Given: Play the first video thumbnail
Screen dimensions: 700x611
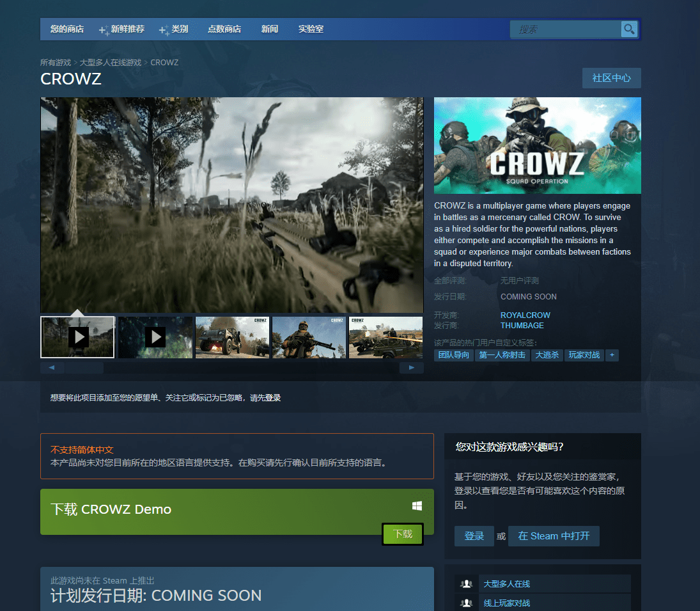Looking at the screenshot, I should [x=78, y=337].
